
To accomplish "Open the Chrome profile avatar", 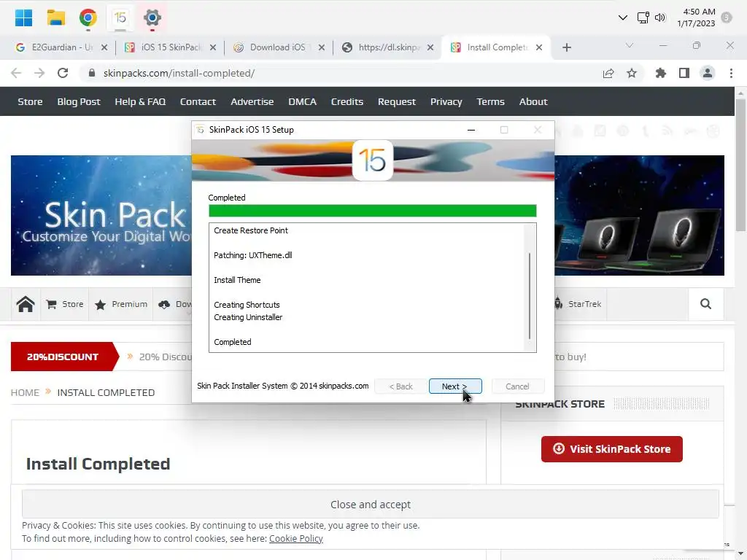I will pyautogui.click(x=708, y=74).
